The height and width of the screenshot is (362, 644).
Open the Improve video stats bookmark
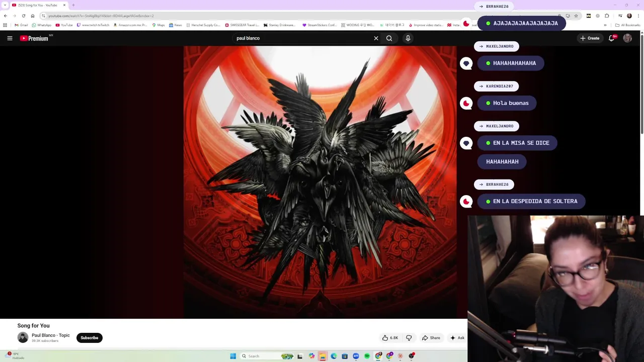(x=427, y=25)
